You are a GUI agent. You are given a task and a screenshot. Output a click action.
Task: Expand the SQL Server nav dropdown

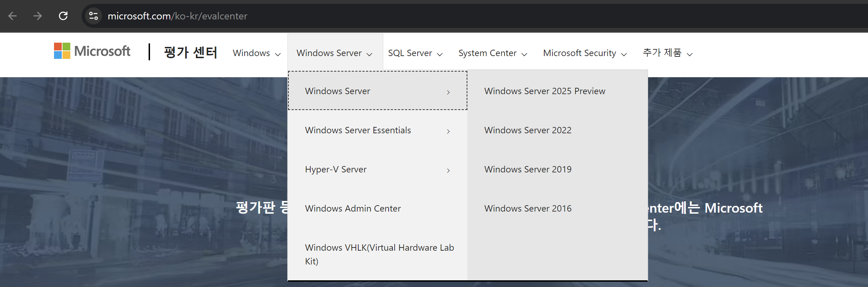[415, 53]
